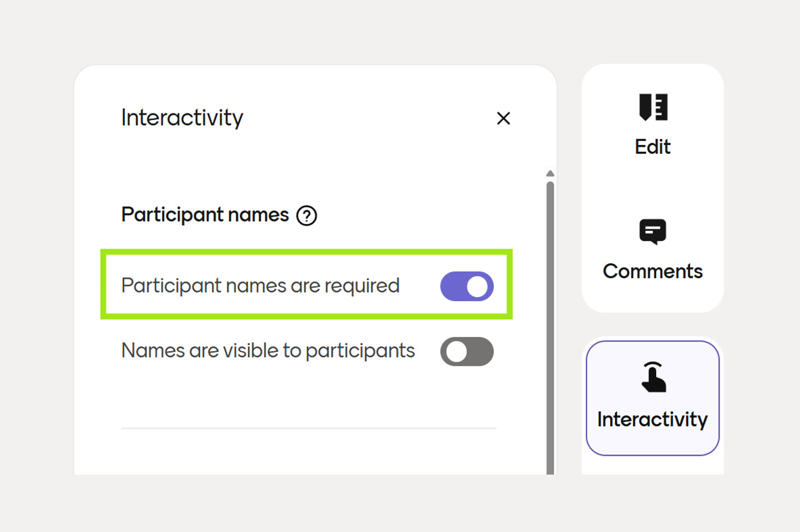
Task: Click the "Names are visible to participants" label
Action: click(268, 351)
